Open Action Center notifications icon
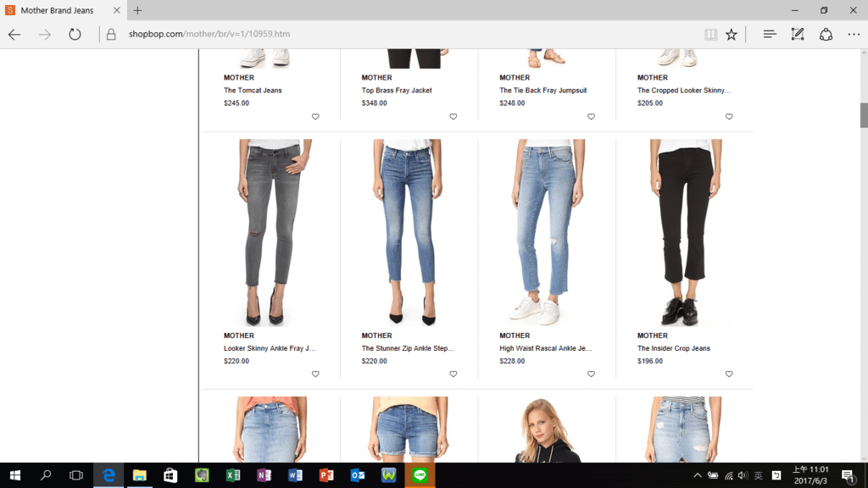This screenshot has height=488, width=868. pos(848,475)
